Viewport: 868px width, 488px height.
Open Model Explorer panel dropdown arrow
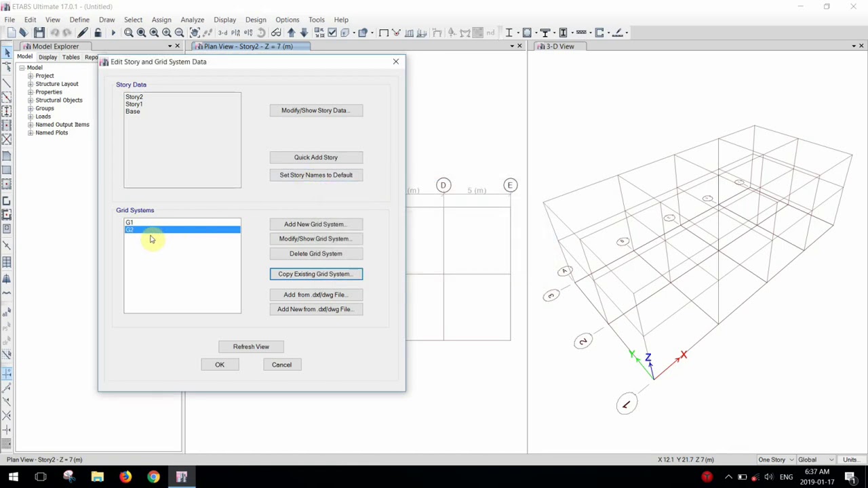coord(170,46)
